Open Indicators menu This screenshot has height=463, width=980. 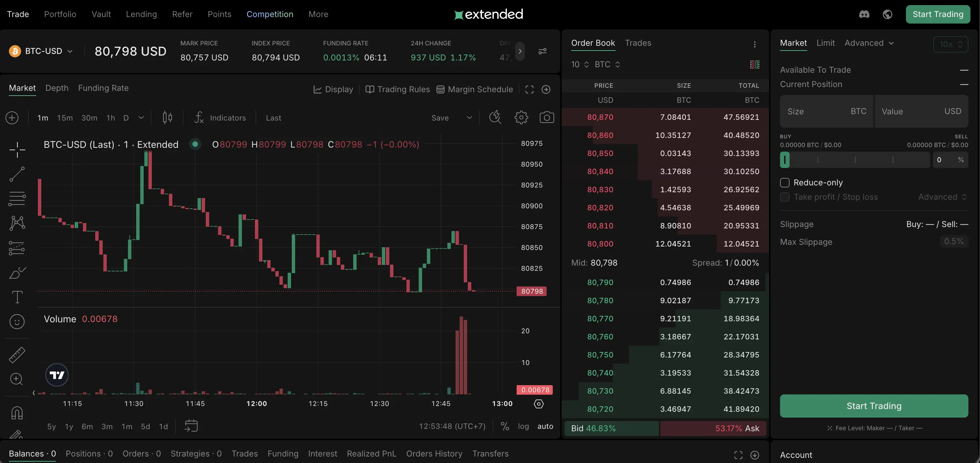(x=220, y=118)
